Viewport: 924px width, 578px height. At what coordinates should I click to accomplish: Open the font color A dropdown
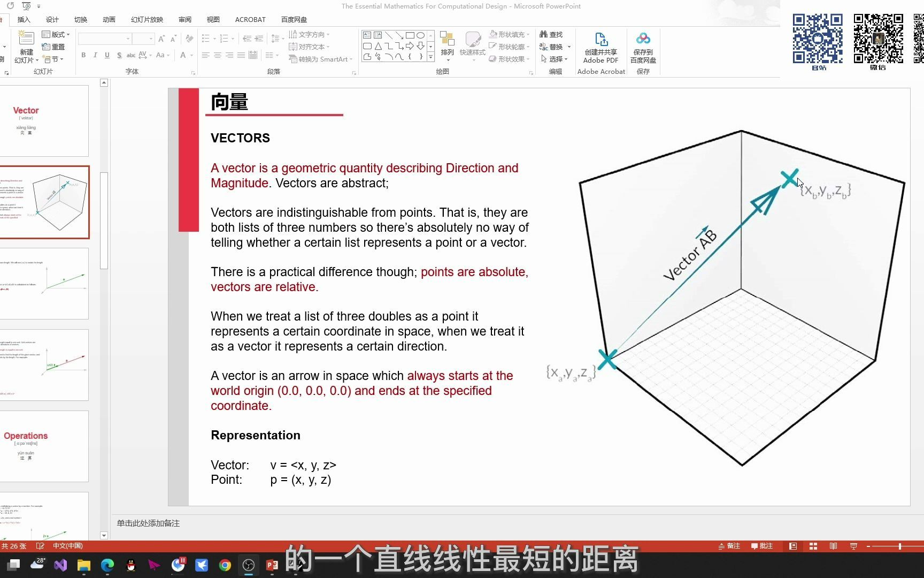point(191,55)
